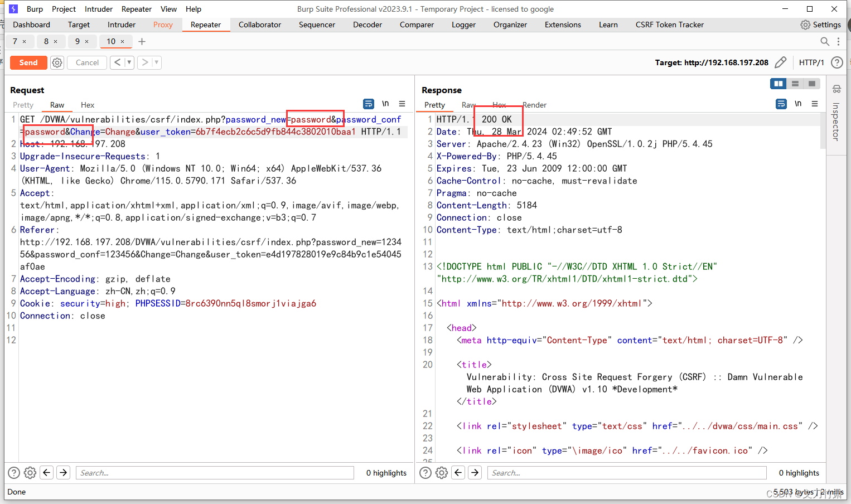This screenshot has width=851, height=504.
Task: Toggle response non-printable characters \n button
Action: (x=798, y=104)
